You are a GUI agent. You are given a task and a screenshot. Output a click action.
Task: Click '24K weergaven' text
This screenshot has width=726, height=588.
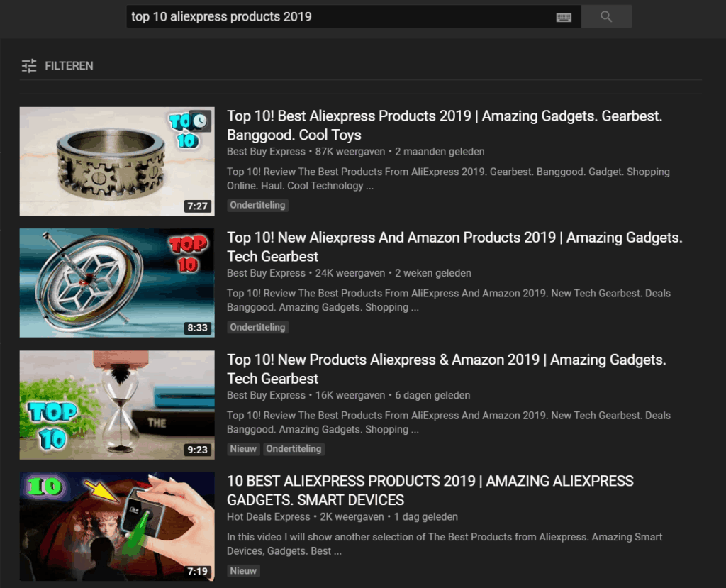pos(350,273)
